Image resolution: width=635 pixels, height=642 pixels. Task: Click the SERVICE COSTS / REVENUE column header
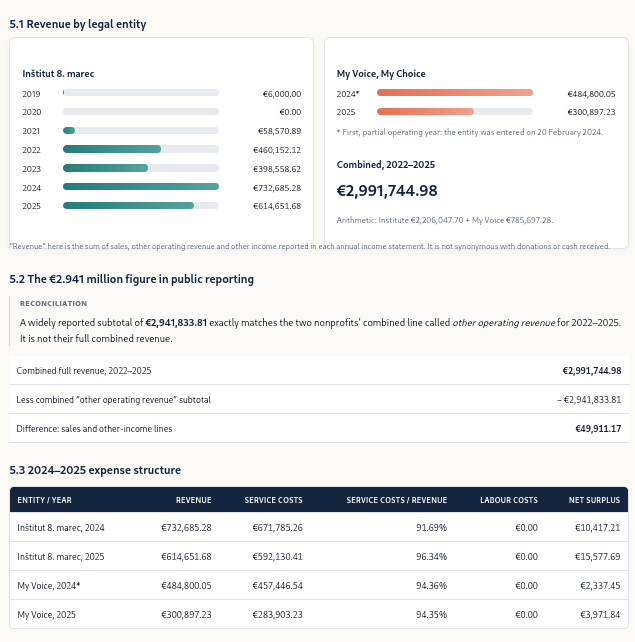(x=397, y=500)
